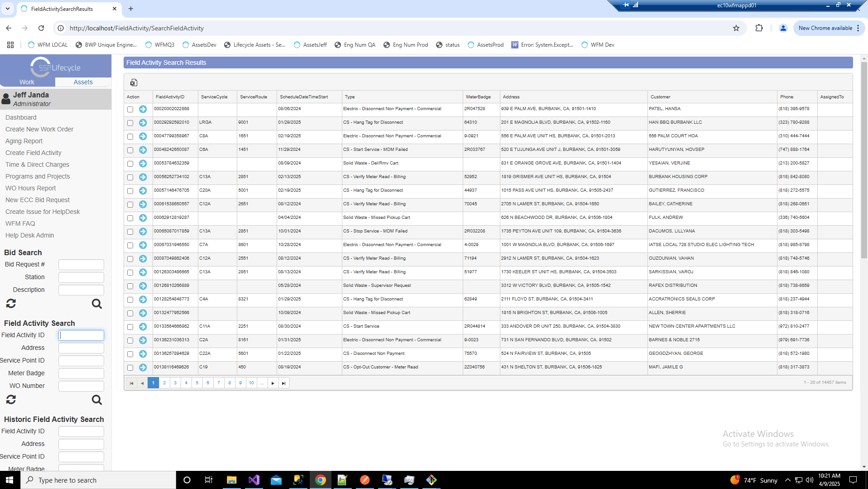
Task: Check box for MAFI, JAMILE G row
Action: [130, 368]
